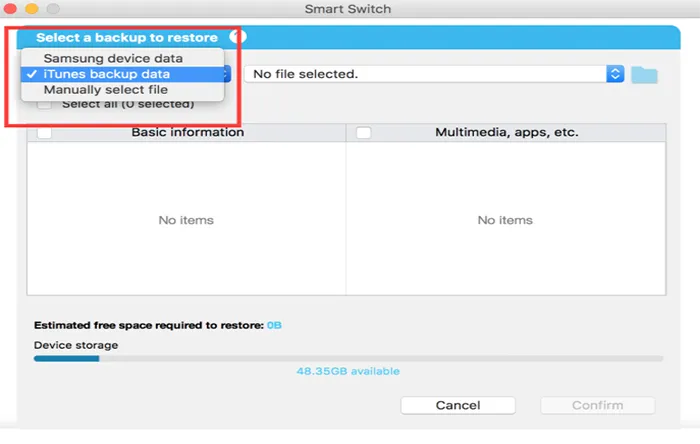This screenshot has width=700, height=444.
Task: Choose Samsung device data option
Action: 120,59
